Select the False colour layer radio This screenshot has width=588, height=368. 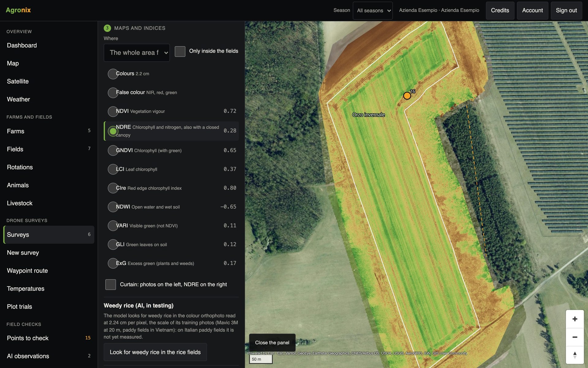point(113,93)
